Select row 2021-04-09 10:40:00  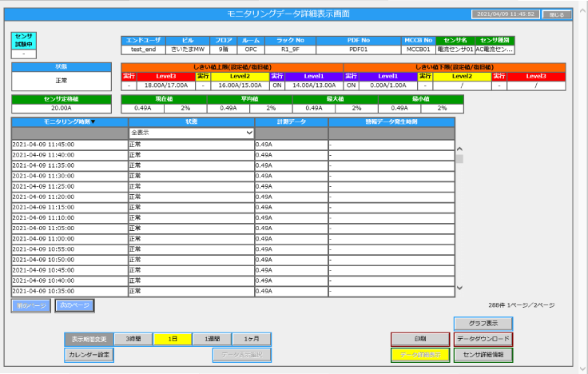pos(232,281)
